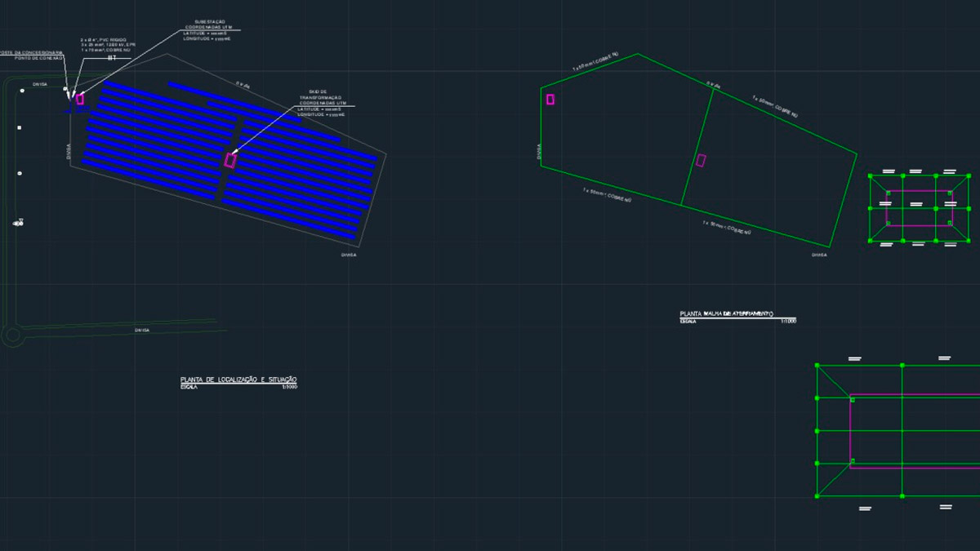This screenshot has height=551, width=980.
Task: Select the bottom-left green node of the large grounding grid
Action: tap(817, 495)
